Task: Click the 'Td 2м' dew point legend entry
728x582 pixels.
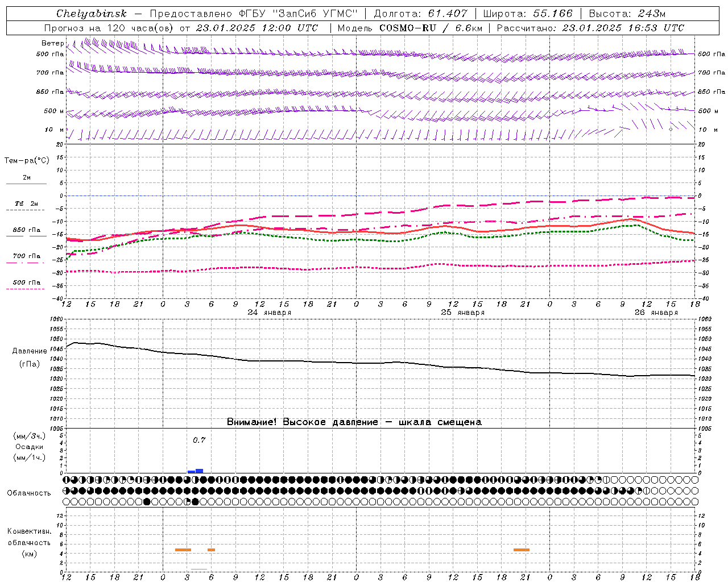Action: (27, 203)
